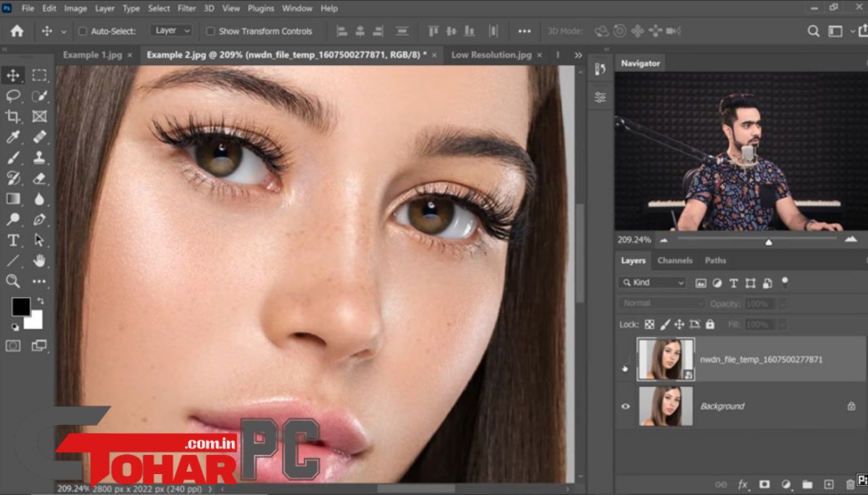Select the Move tool in the toolbox
868x495 pixels.
point(13,75)
